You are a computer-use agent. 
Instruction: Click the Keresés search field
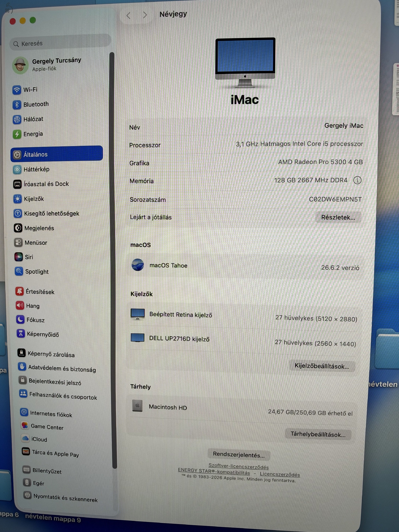coord(60,42)
